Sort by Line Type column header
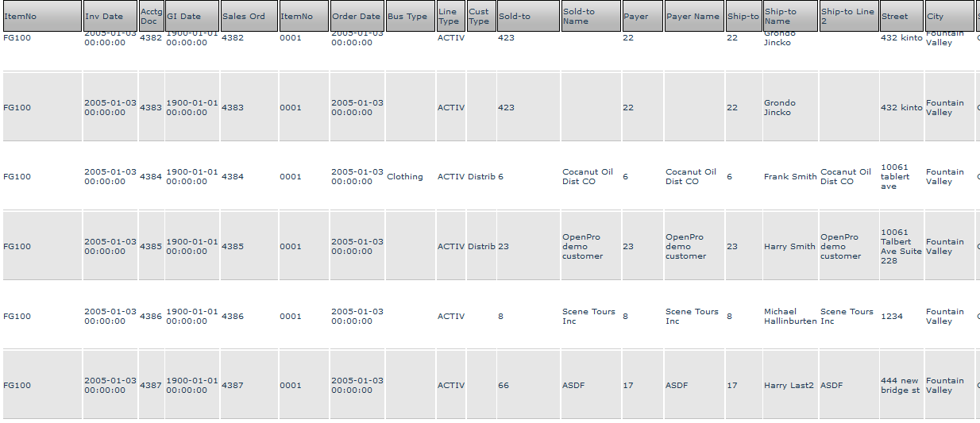 coord(450,17)
